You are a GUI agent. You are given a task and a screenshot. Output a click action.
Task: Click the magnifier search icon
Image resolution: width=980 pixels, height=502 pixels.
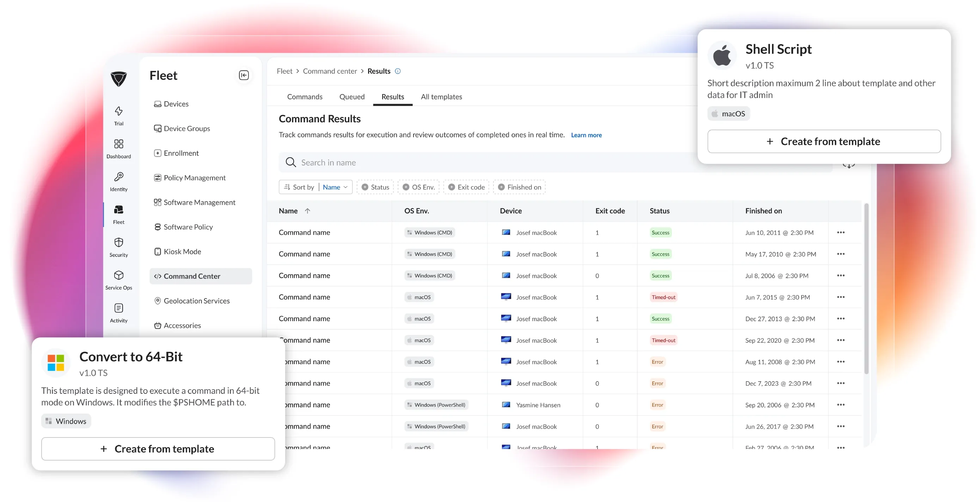291,163
